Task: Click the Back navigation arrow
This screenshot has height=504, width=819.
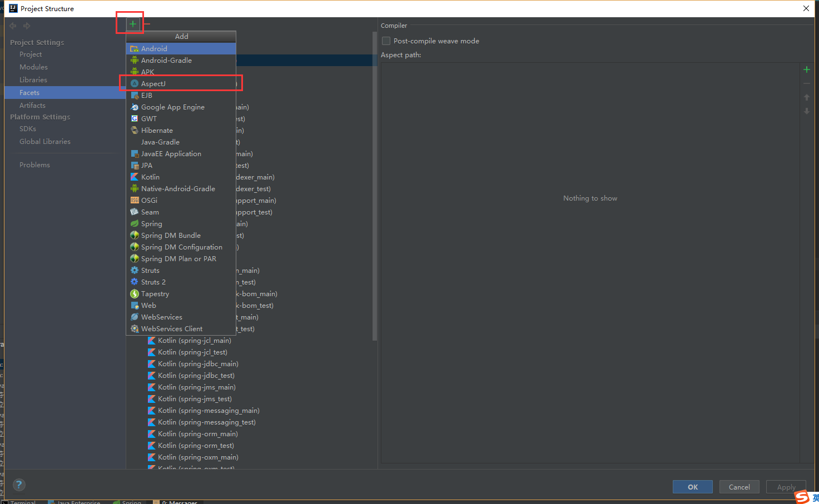Action: [x=13, y=26]
